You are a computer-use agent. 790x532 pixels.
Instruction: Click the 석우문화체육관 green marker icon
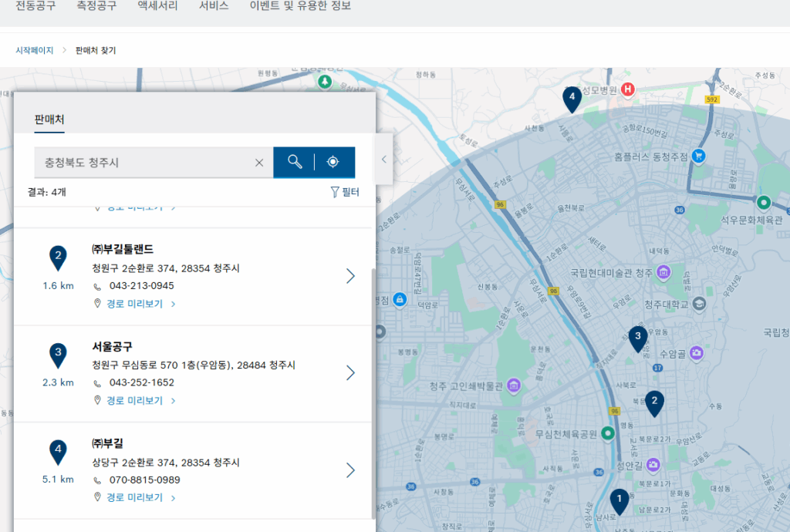(x=764, y=203)
